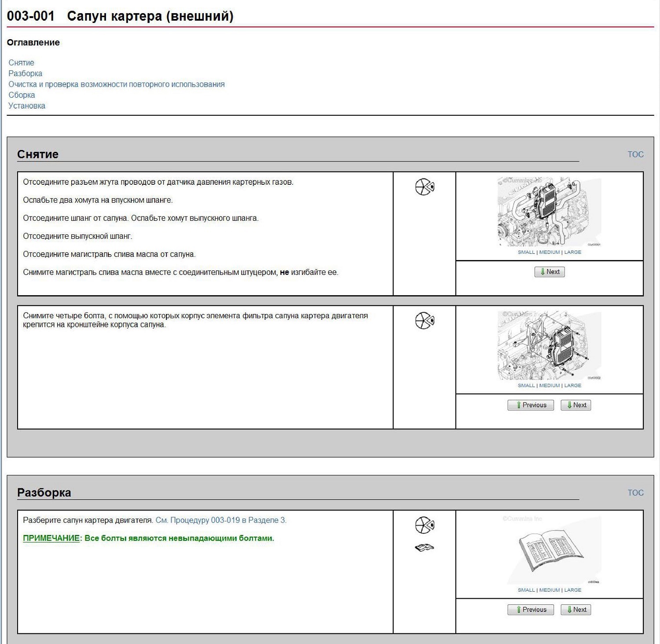Select SMALL size for four bolts illustration
Image resolution: width=660 pixels, height=644 pixels.
[x=526, y=385]
